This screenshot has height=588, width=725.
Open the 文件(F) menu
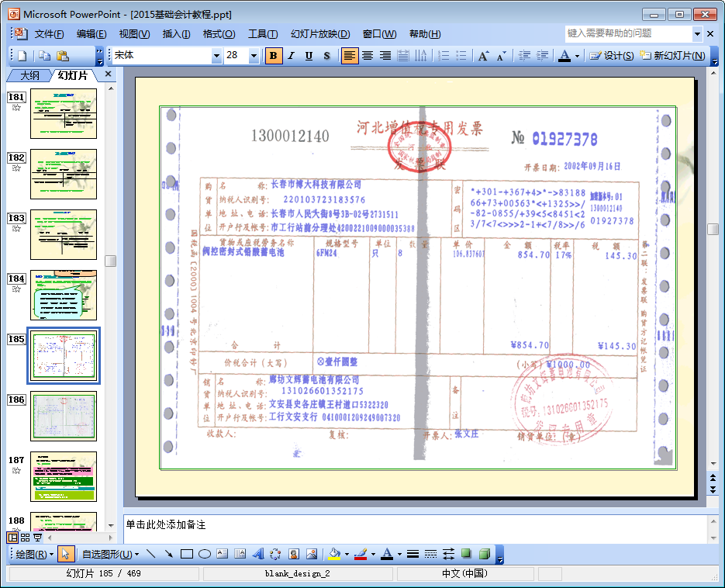(49, 34)
